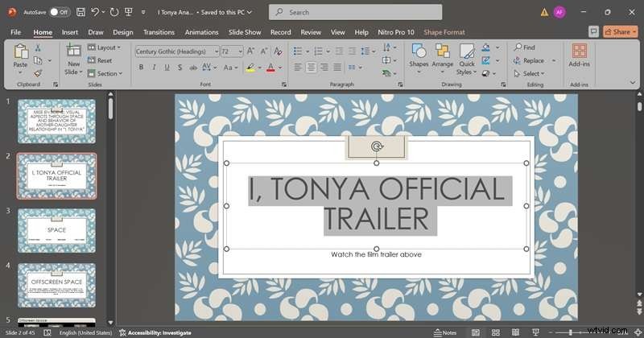The height and width of the screenshot is (338, 644).
Task: Click the Arrange icon in Drawing group
Action: click(x=442, y=52)
